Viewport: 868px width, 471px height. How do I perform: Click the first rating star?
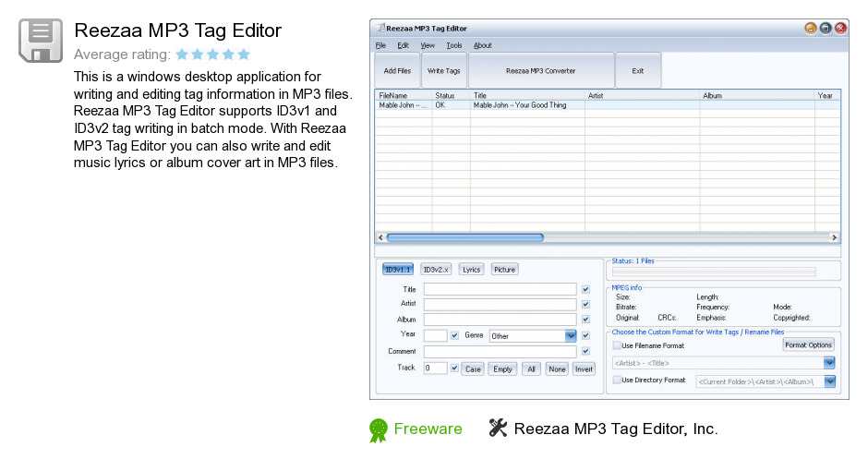click(182, 54)
